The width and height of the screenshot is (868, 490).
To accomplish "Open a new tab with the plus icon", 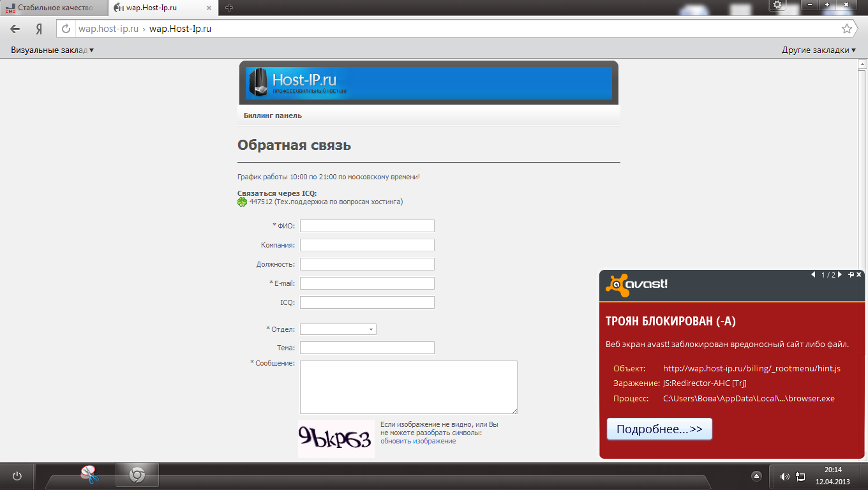I will [229, 8].
